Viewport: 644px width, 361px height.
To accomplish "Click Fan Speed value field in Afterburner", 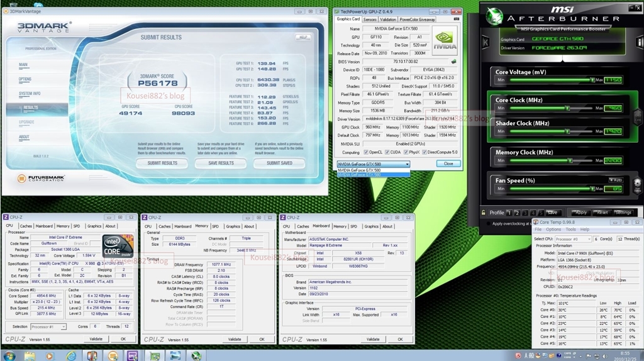I will pos(613,189).
